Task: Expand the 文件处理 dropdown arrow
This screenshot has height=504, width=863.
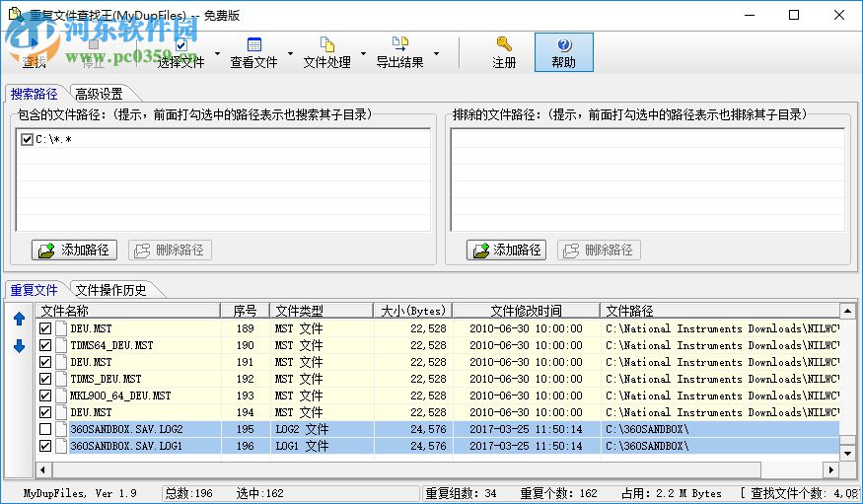Action: [x=363, y=53]
